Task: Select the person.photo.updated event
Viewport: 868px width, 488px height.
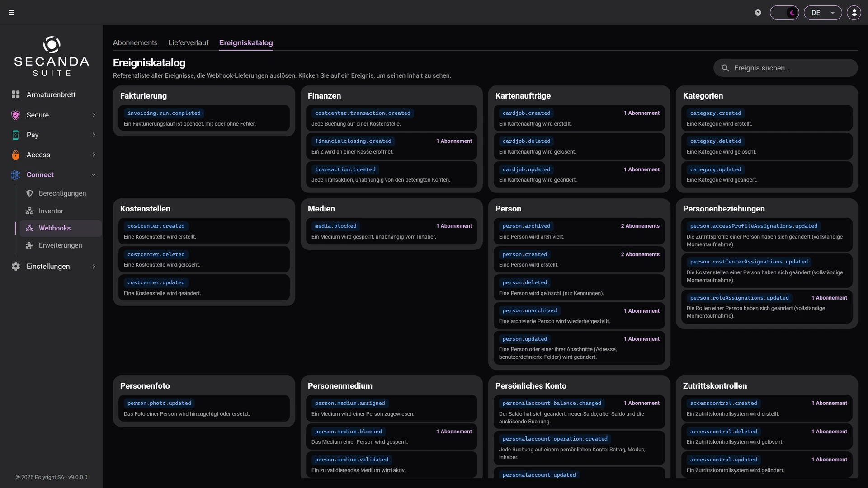Action: 204,408
